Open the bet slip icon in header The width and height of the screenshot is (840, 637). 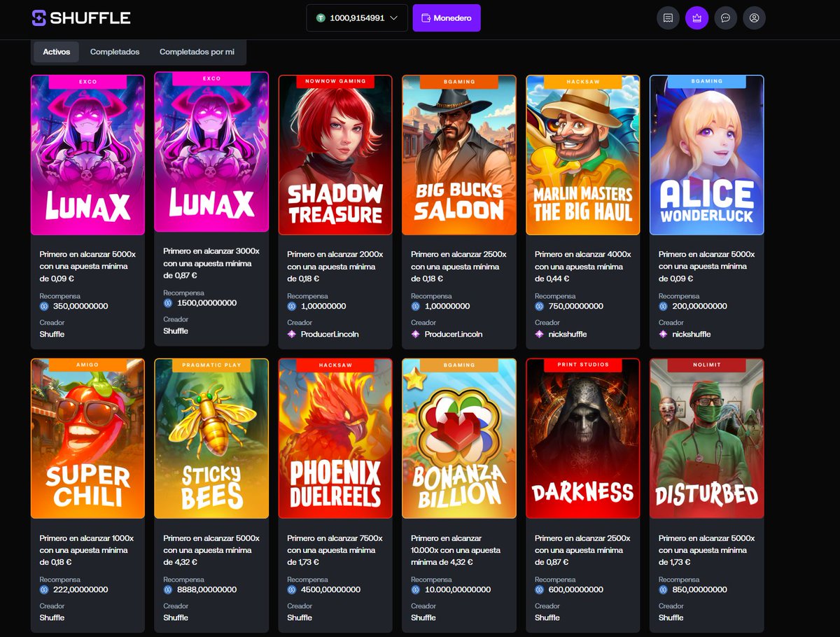668,17
